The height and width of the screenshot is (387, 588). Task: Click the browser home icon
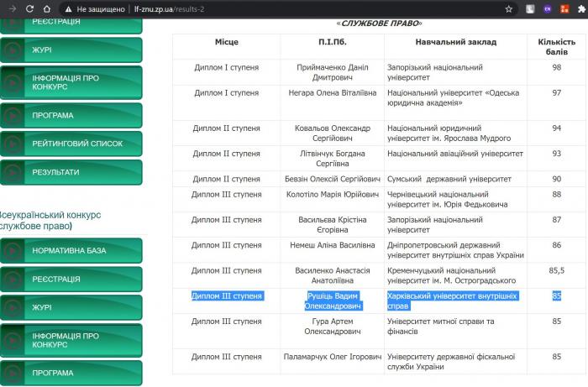coord(50,8)
